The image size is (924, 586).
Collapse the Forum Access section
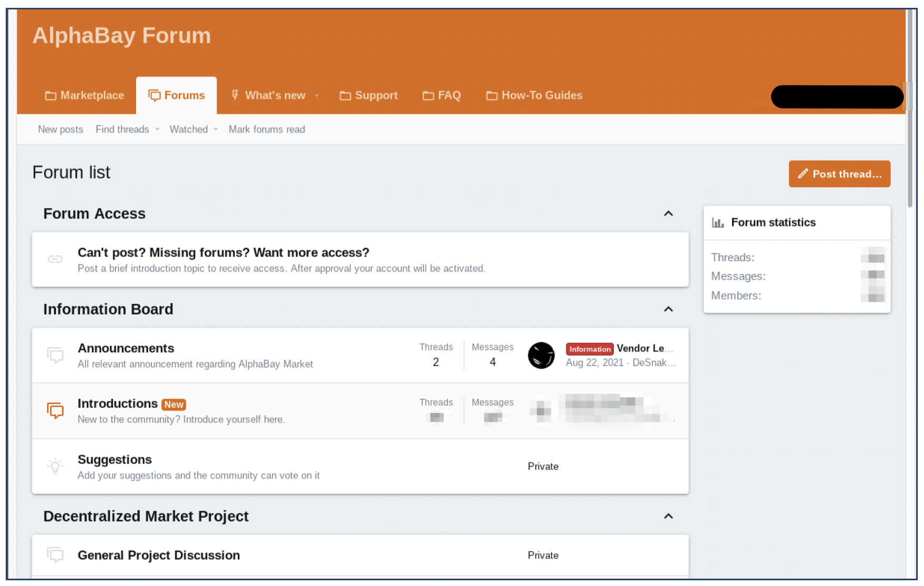pos(668,213)
